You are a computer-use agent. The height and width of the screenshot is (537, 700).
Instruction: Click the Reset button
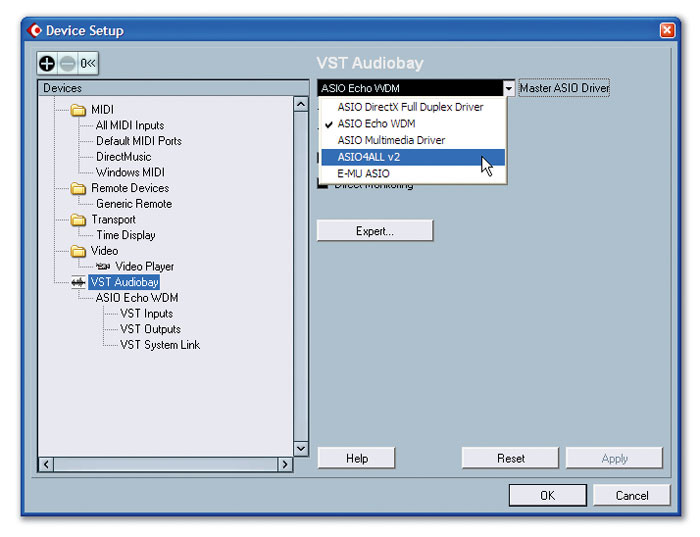click(x=510, y=458)
